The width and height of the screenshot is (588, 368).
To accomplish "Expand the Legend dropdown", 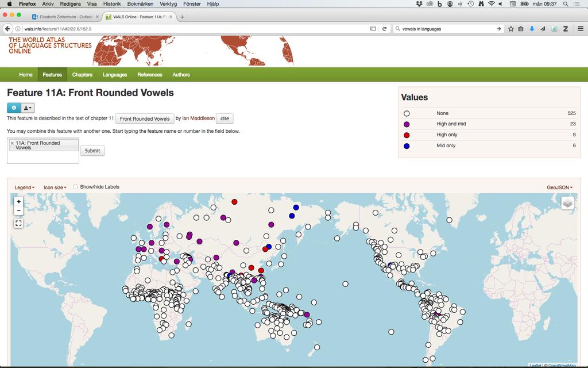I will [24, 187].
